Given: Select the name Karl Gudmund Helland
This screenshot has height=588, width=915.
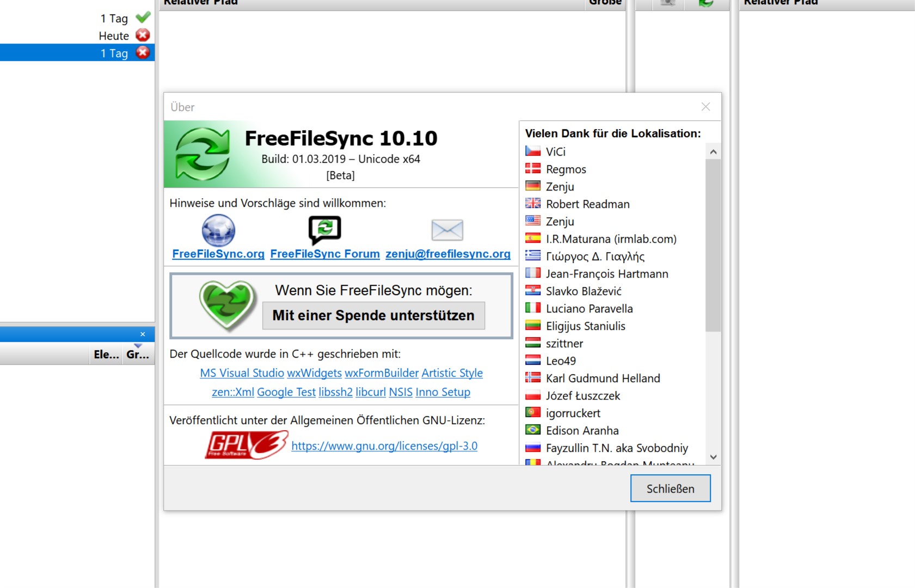Looking at the screenshot, I should [x=603, y=378].
